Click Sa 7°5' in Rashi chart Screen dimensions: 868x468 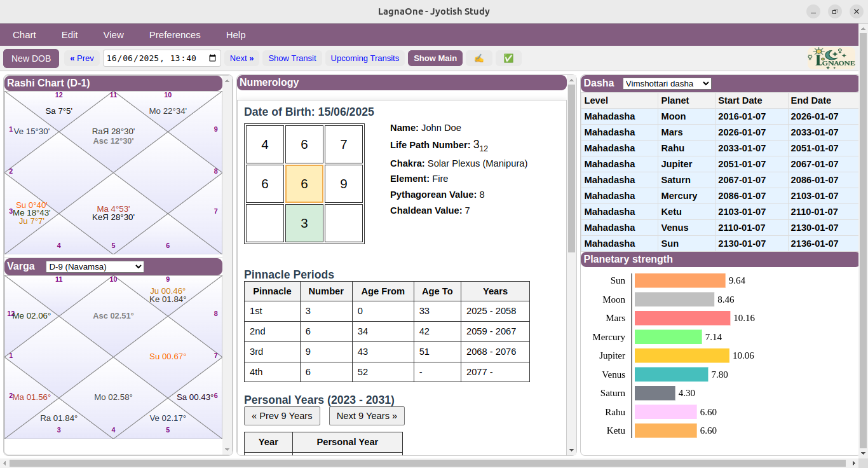point(59,111)
